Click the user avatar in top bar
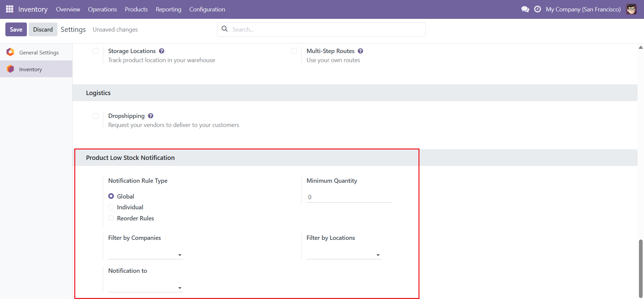 coord(631,9)
